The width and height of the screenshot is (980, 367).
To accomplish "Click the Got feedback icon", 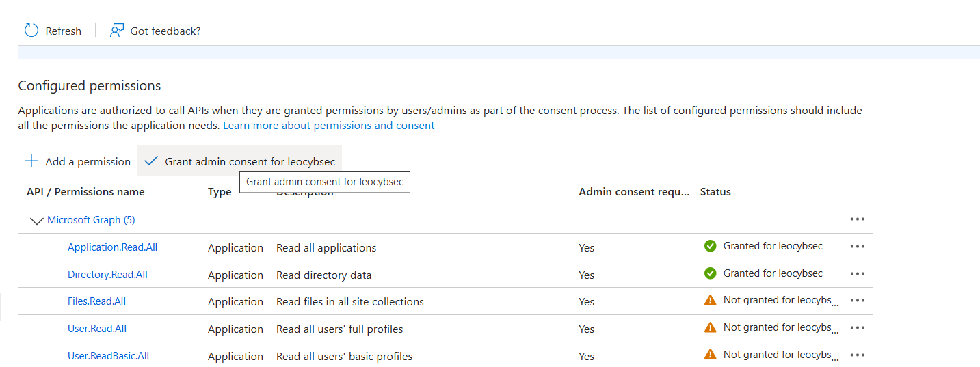I will pyautogui.click(x=117, y=30).
